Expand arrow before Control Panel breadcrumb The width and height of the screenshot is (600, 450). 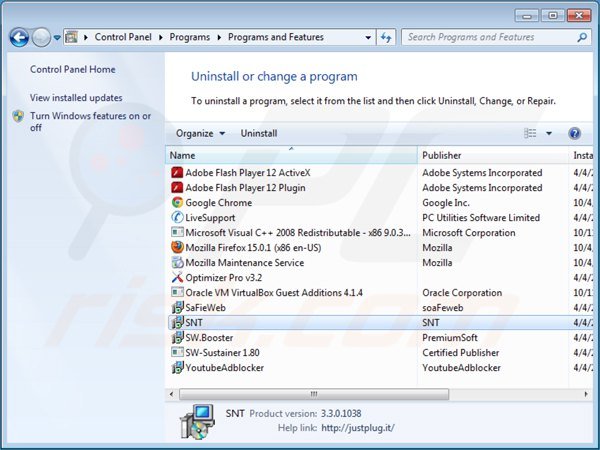pyautogui.click(x=86, y=38)
